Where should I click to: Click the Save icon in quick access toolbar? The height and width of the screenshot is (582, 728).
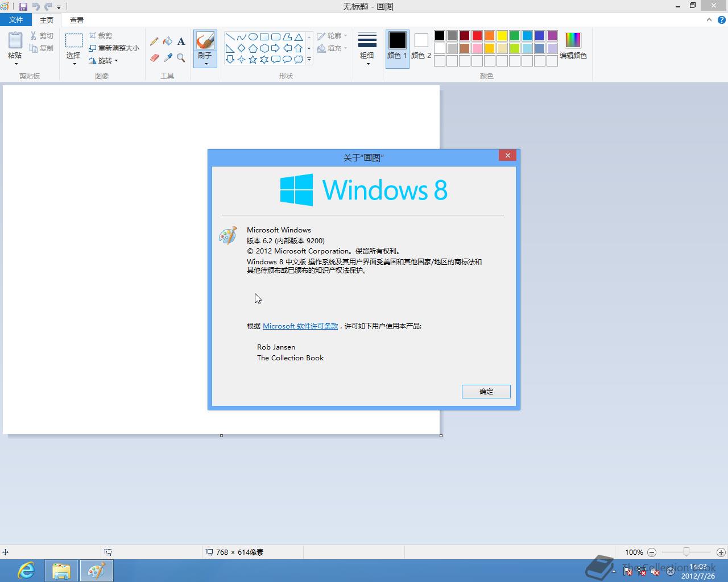click(23, 7)
